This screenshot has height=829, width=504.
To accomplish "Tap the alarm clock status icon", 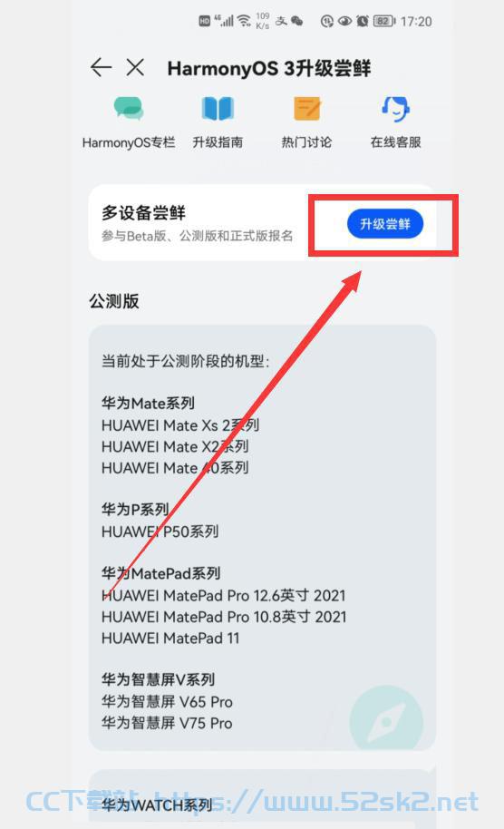I will 363,21.
